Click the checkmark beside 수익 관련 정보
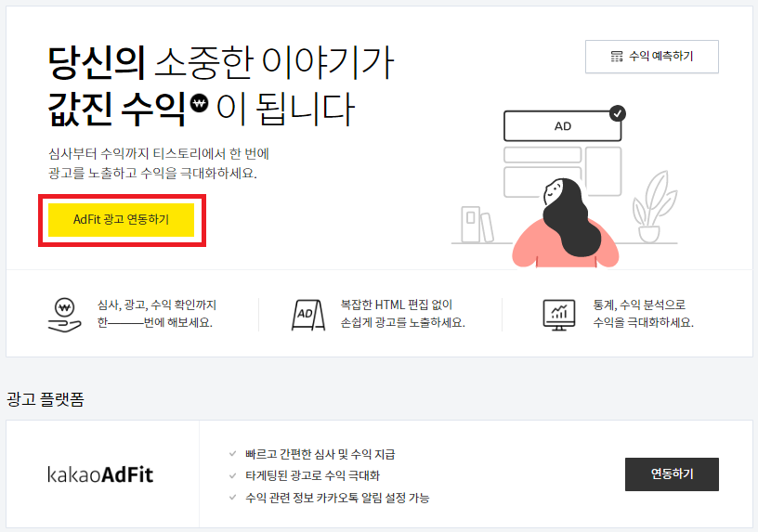Screen dimensions: 758x532 point(232,497)
